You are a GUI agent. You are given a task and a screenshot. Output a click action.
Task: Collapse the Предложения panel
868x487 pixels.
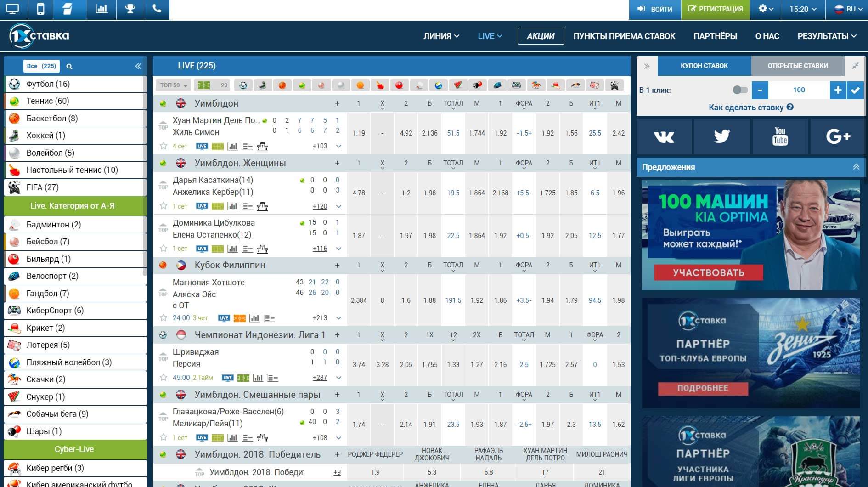[856, 167]
